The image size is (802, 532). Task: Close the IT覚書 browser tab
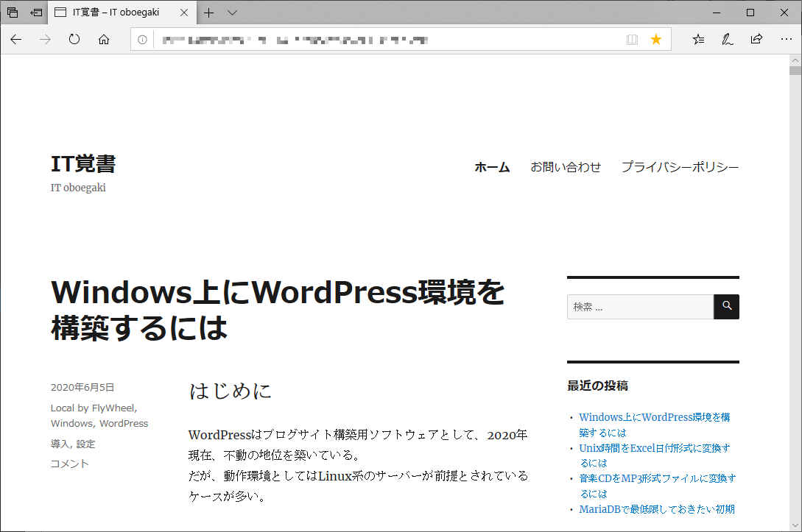(183, 13)
